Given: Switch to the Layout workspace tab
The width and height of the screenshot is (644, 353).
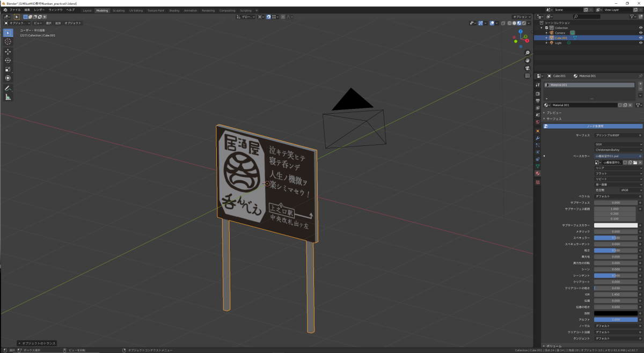Looking at the screenshot, I should 87,10.
